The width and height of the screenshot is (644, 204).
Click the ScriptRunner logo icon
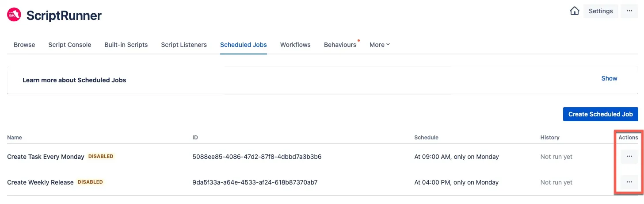[x=14, y=15]
